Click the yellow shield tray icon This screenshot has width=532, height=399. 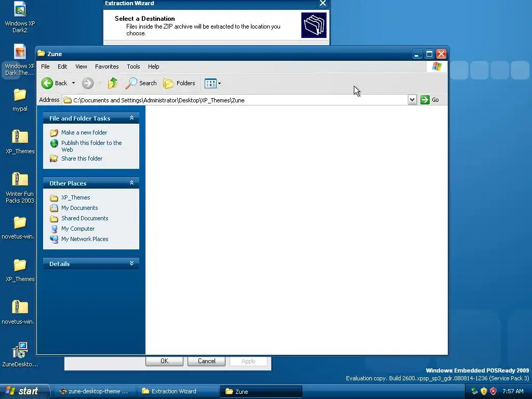coord(484,391)
